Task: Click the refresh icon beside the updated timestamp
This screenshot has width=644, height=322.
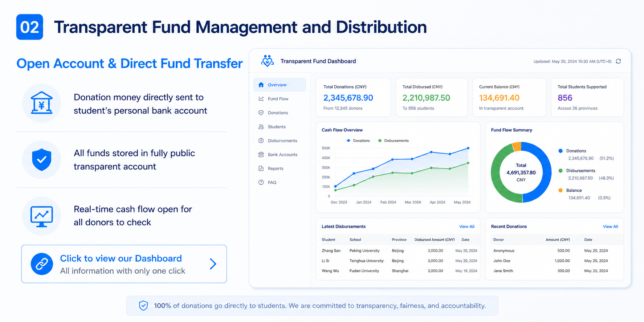Action: [618, 61]
